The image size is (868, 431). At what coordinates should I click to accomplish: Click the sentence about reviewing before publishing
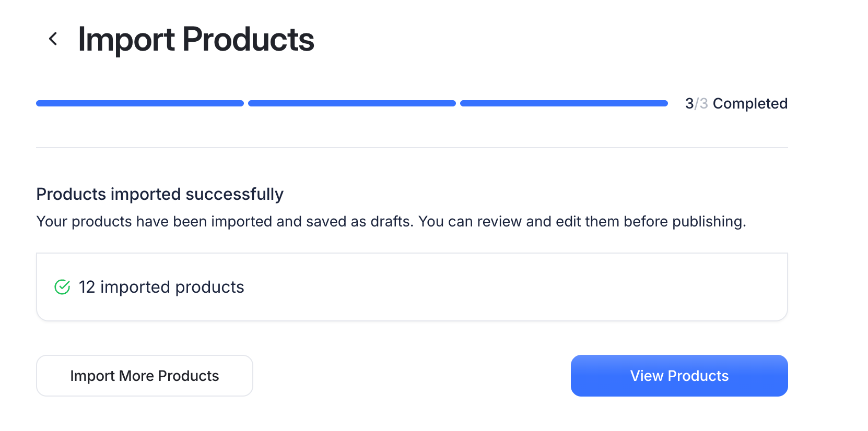(582, 221)
